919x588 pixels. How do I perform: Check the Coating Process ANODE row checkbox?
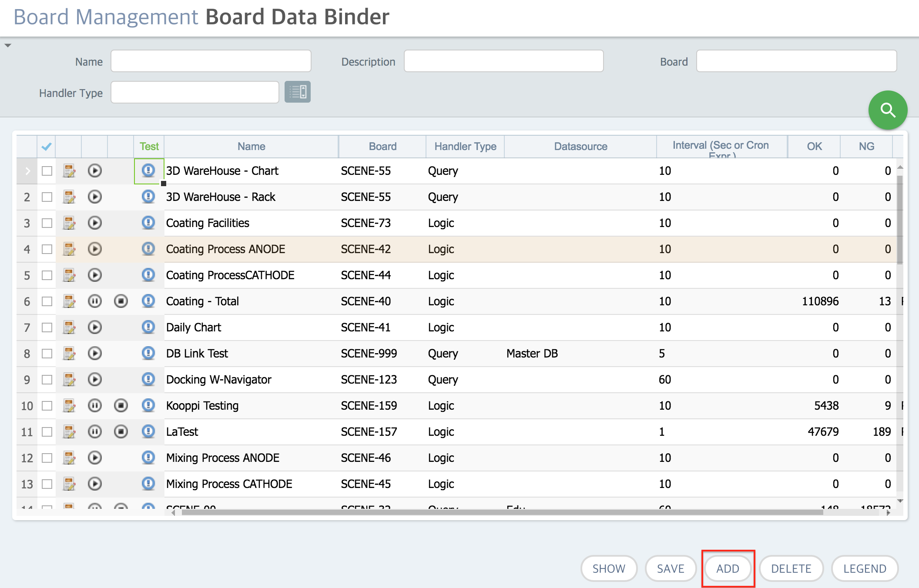pos(47,249)
